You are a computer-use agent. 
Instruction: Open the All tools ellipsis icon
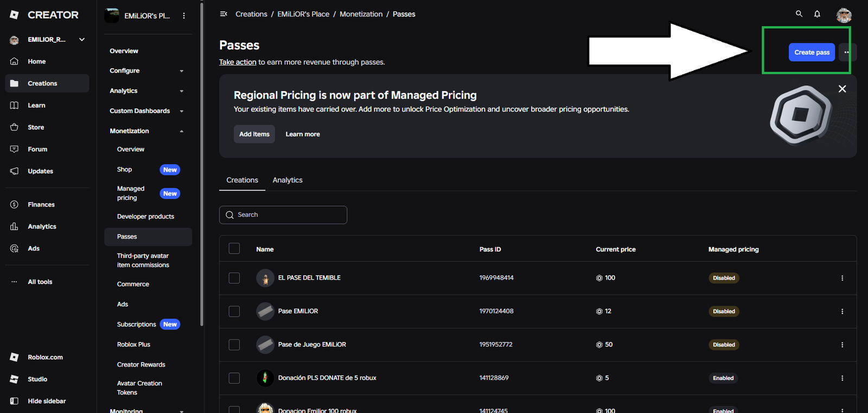coord(15,282)
